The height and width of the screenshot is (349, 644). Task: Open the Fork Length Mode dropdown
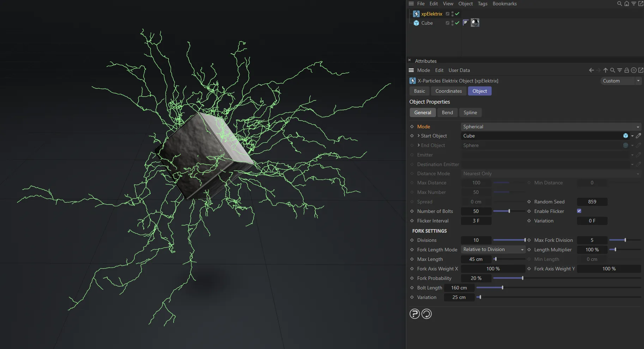coord(493,250)
